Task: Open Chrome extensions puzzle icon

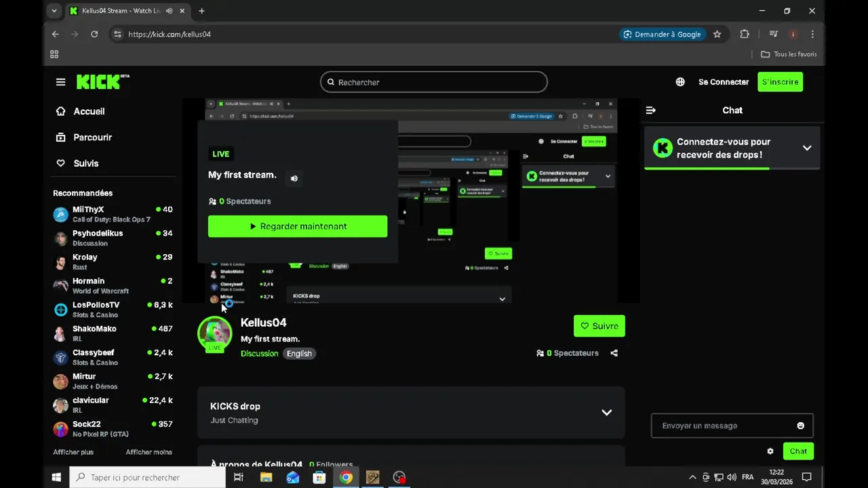Action: 745,34
